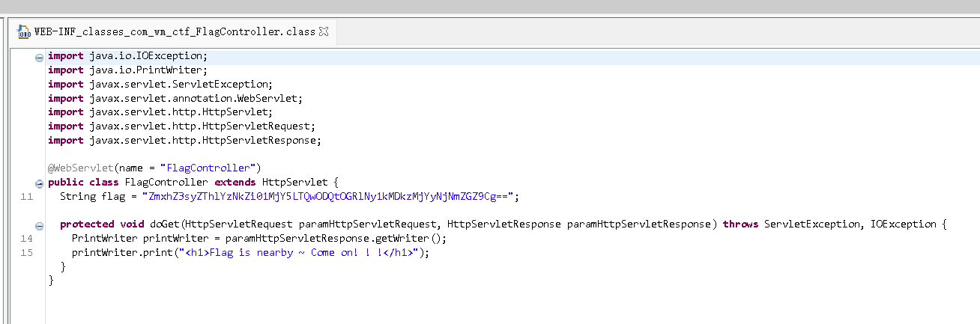This screenshot has width=980, height=324.
Task: Click the "protected void doGet" method signature
Action: tap(503, 224)
